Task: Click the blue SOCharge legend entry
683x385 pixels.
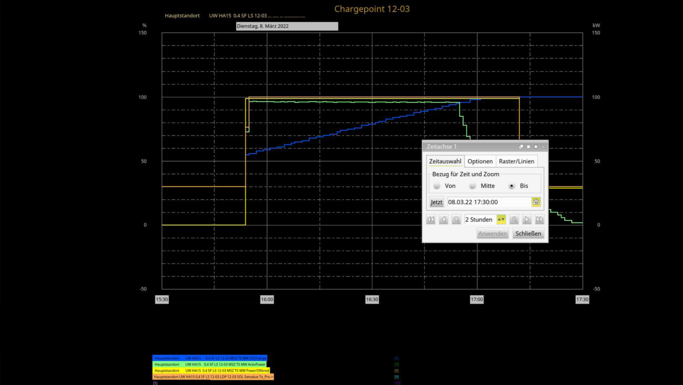Action: tap(210, 358)
